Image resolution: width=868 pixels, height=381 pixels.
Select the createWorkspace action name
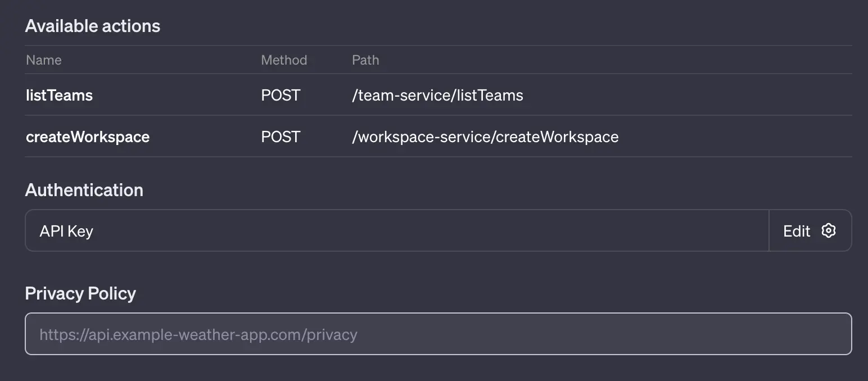click(88, 137)
